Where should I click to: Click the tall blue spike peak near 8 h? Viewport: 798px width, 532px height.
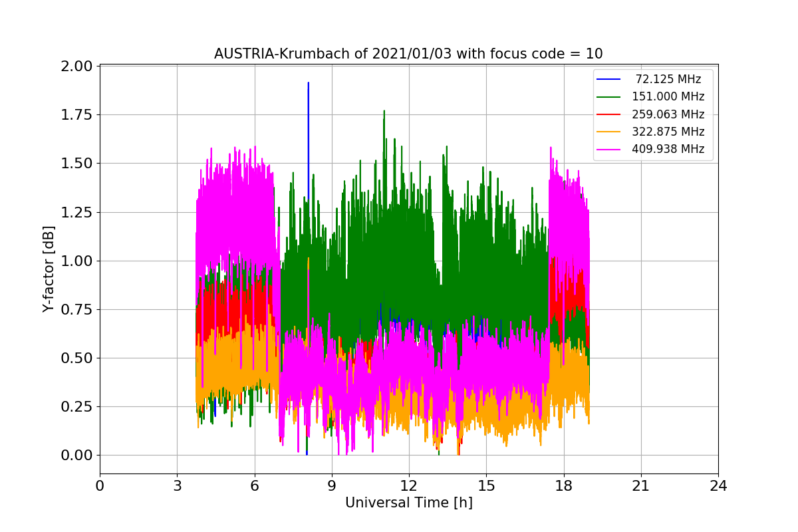[x=308, y=84]
